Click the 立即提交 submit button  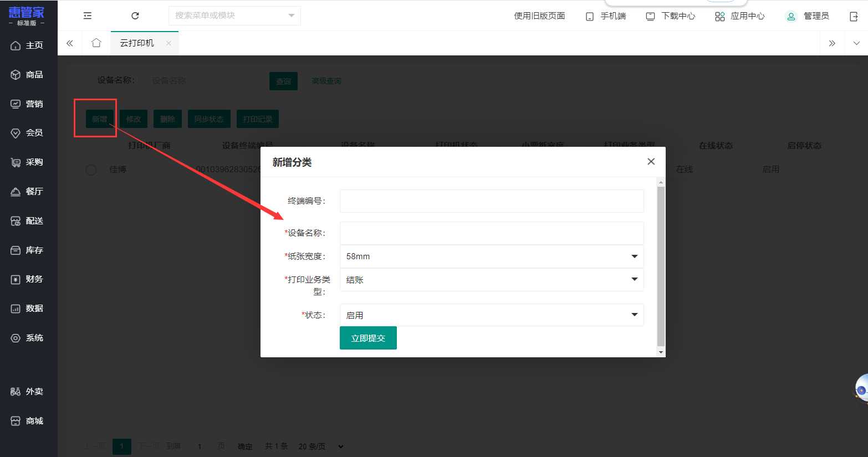368,338
